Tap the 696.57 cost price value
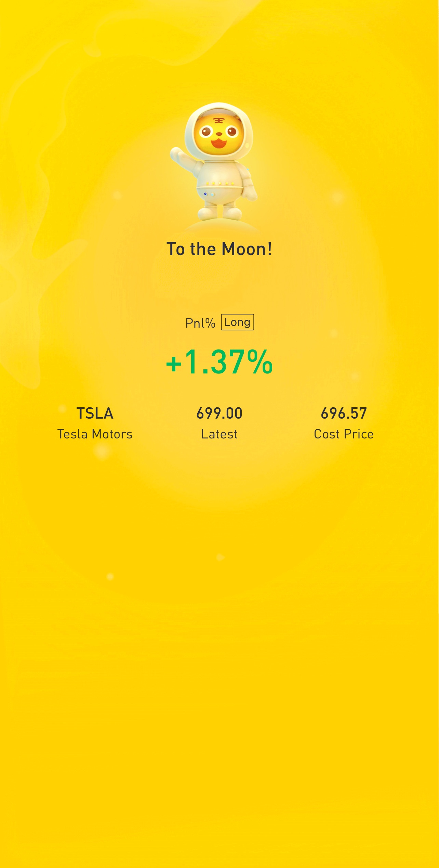The width and height of the screenshot is (439, 868). click(344, 413)
